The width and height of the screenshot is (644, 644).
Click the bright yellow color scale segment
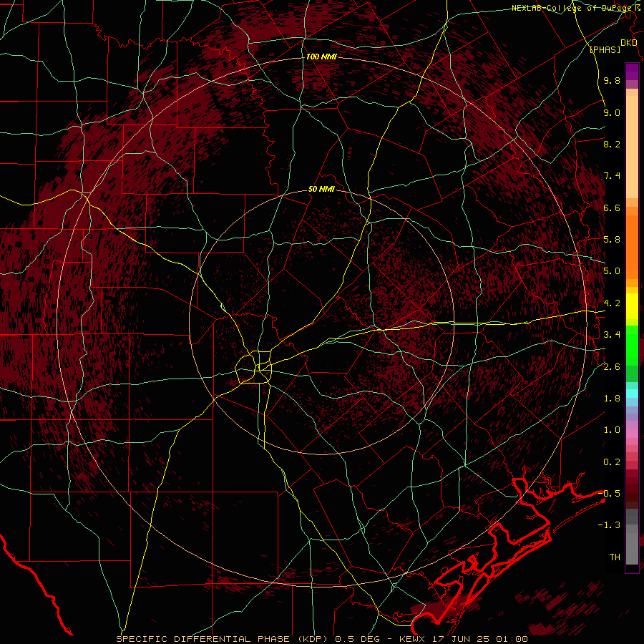632,306
